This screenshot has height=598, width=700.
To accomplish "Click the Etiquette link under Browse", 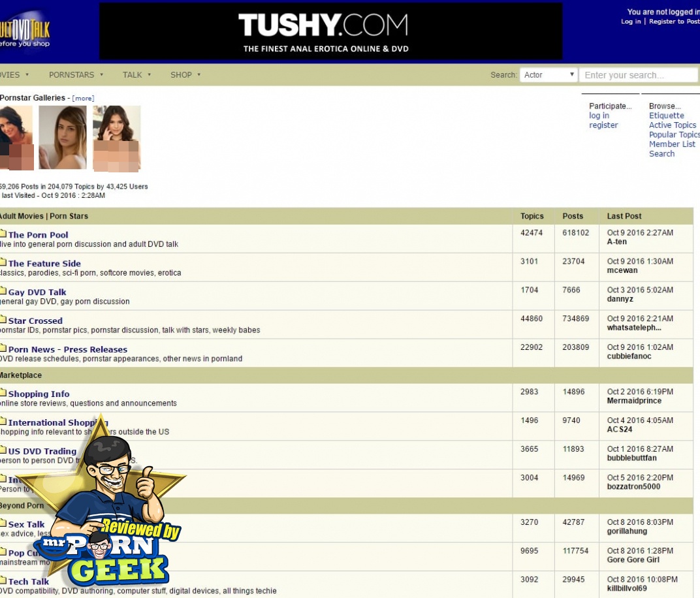I will click(666, 116).
